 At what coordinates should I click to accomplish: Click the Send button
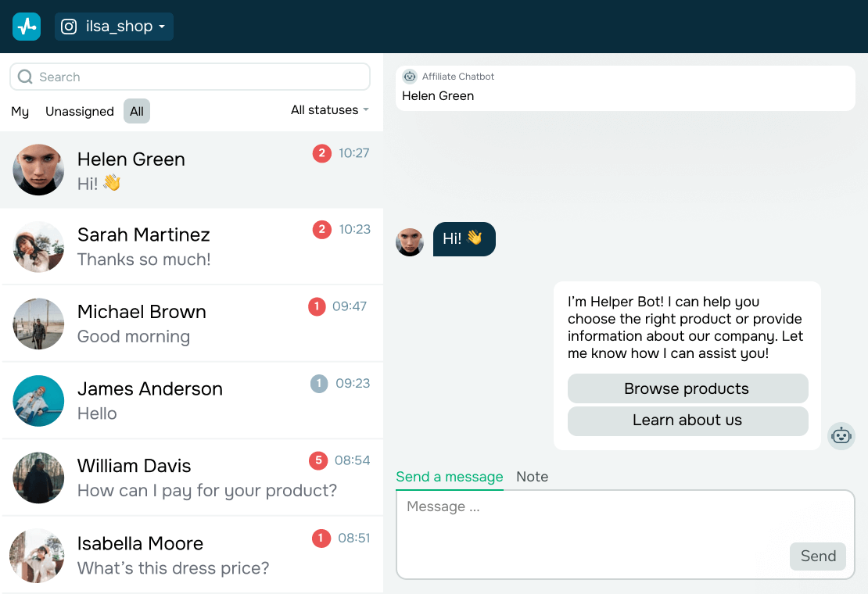click(818, 556)
